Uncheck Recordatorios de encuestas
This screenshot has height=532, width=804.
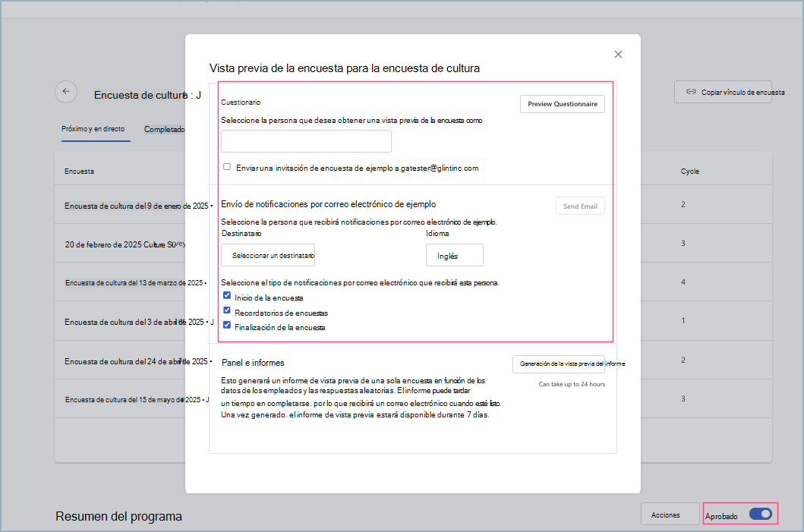[227, 310]
